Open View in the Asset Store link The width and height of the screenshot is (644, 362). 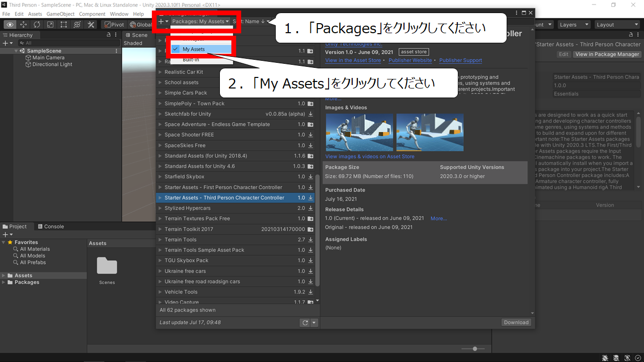coord(353,60)
